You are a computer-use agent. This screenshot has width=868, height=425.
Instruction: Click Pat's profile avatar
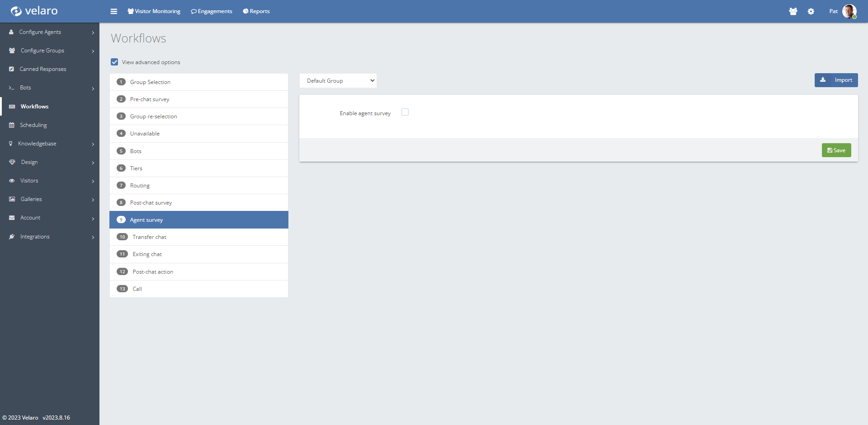point(849,11)
